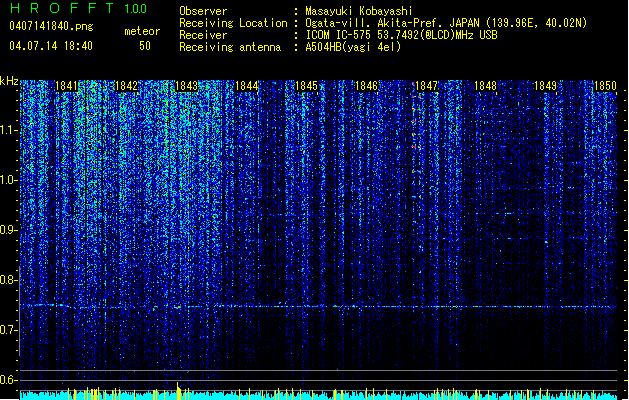Click the 0.6 frequency axis label
This screenshot has width=629, height=400.
click(x=8, y=380)
